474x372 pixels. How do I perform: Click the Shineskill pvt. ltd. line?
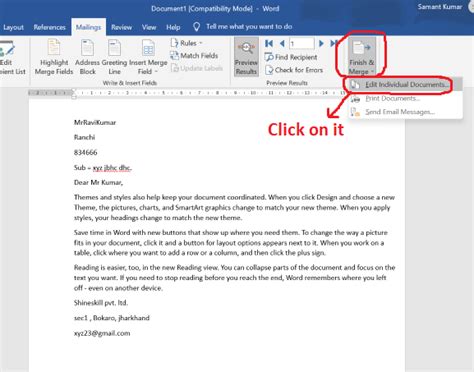101,303
